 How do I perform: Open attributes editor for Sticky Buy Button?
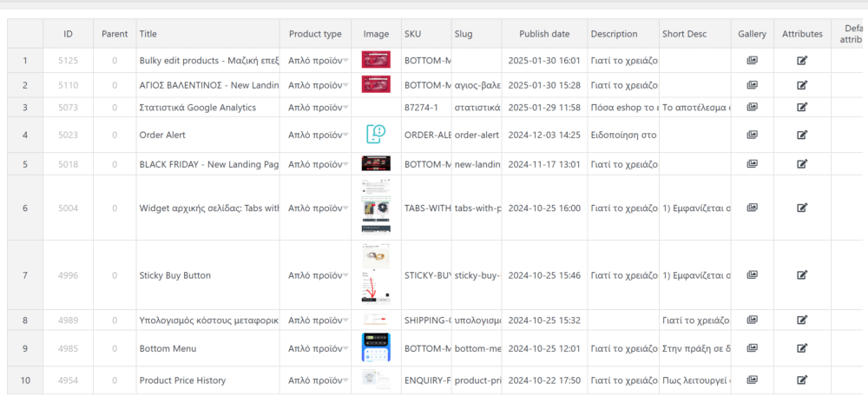(802, 275)
